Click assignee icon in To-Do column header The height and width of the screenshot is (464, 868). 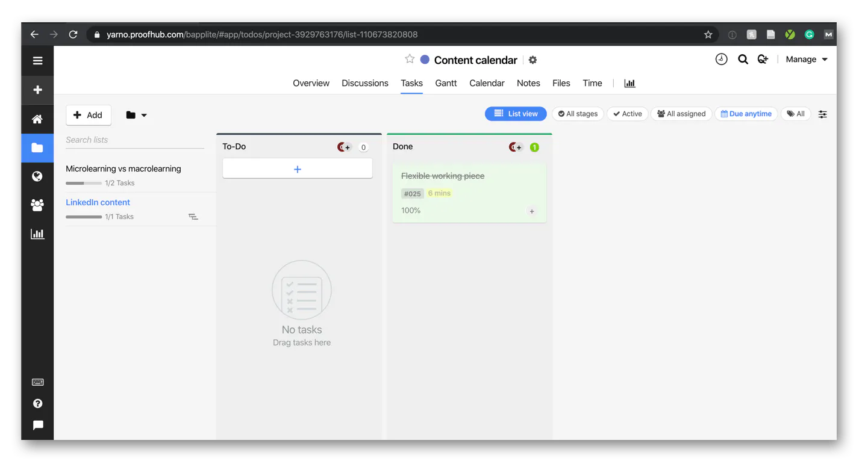(344, 147)
